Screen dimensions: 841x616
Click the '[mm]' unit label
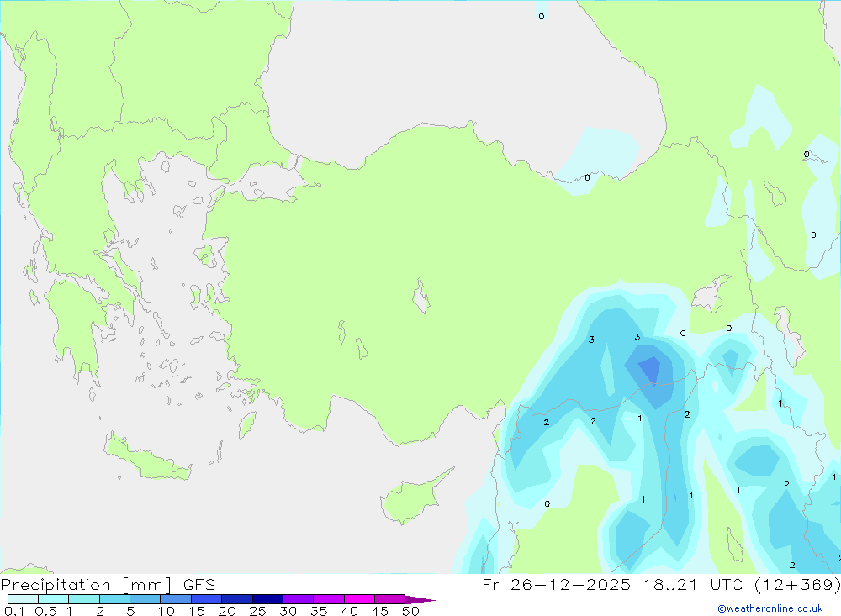[147, 584]
